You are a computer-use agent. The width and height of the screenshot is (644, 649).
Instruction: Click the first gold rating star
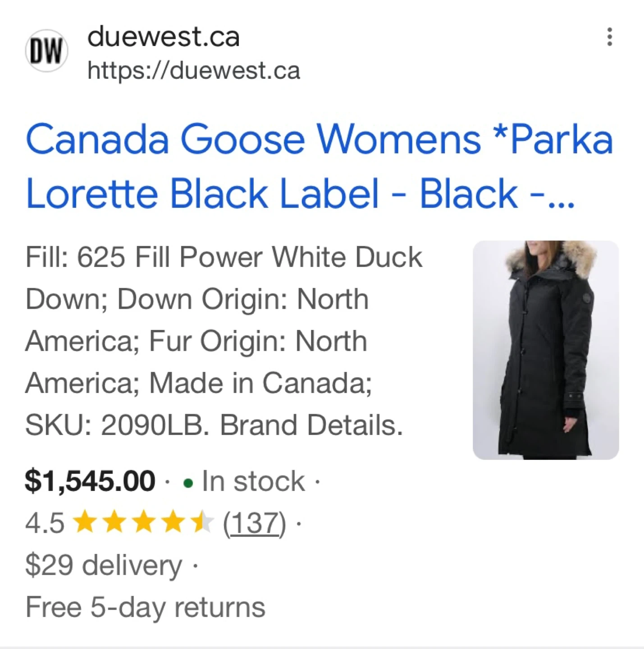click(85, 522)
